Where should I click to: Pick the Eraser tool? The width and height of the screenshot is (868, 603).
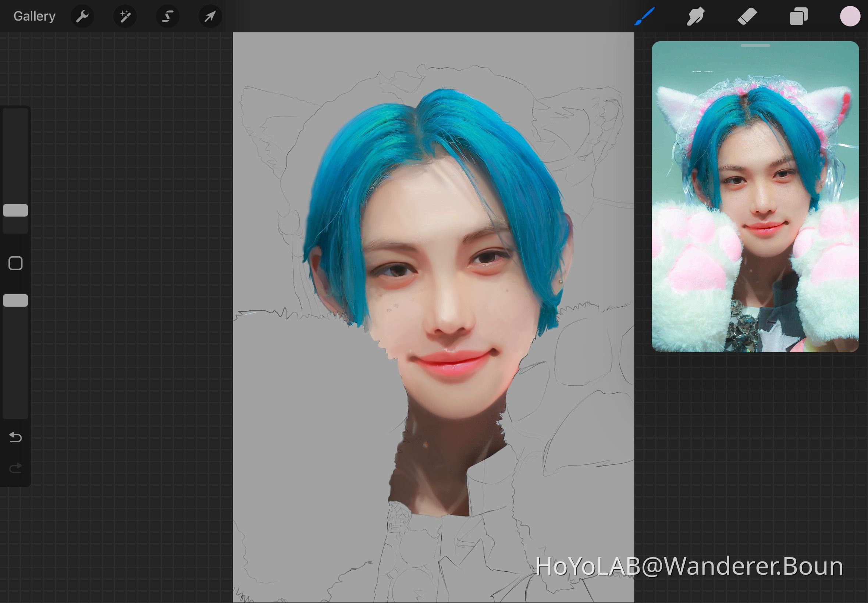(747, 16)
